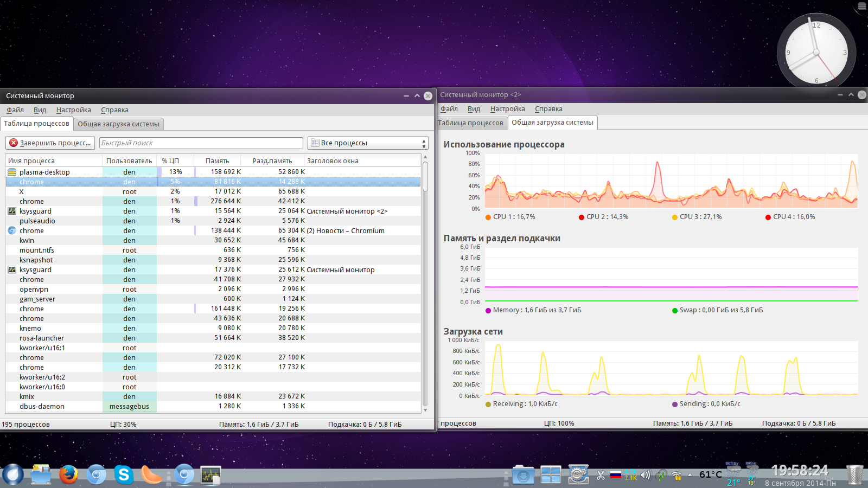Open the volume speaker tray icon

click(x=645, y=475)
